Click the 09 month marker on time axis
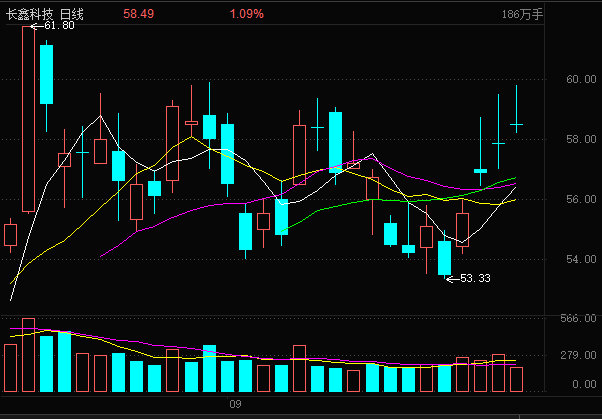602x419 pixels. pyautogui.click(x=235, y=404)
